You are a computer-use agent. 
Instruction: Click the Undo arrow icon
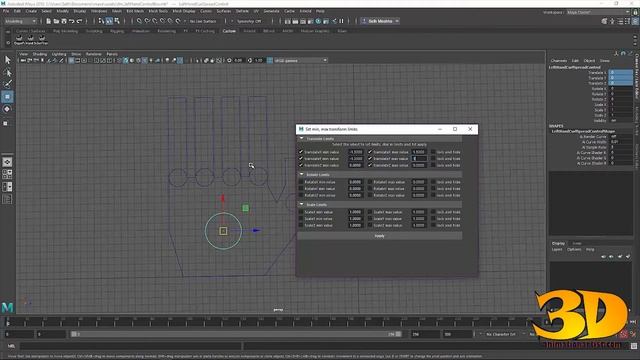pos(71,21)
